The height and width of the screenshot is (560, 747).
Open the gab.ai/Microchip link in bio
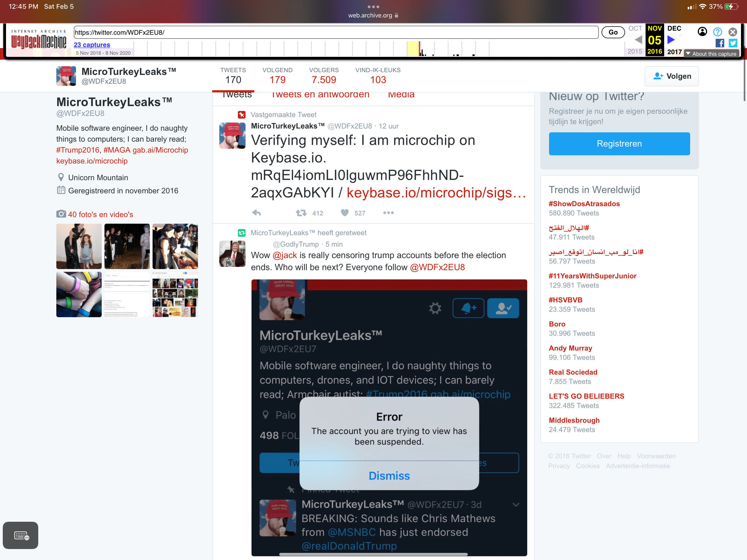[160, 150]
